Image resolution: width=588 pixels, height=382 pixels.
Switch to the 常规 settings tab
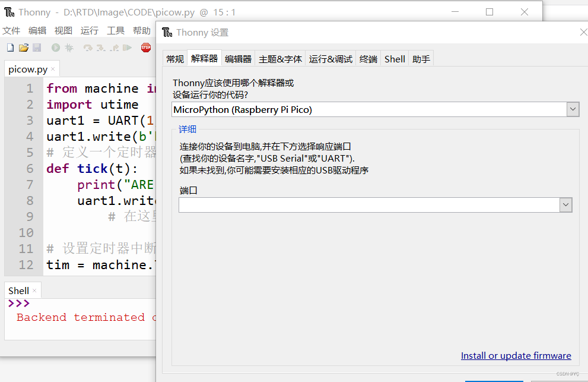[175, 59]
